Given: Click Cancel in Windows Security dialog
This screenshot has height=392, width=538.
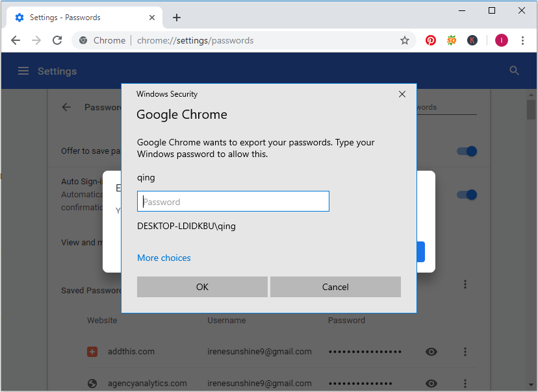Looking at the screenshot, I should point(335,287).
